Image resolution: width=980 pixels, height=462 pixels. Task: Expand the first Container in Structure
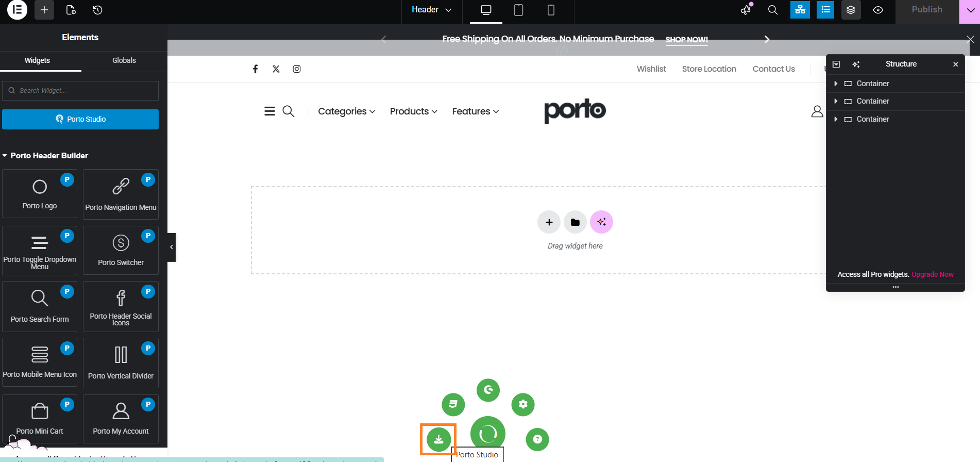836,84
